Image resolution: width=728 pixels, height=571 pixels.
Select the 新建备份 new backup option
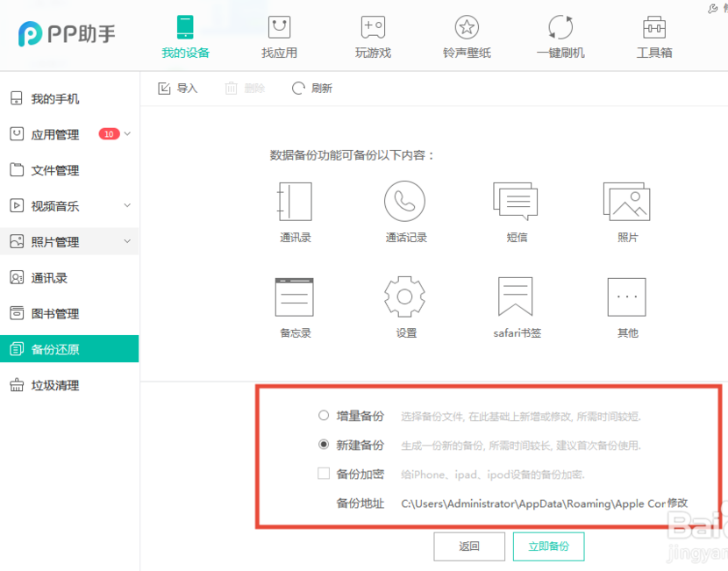pos(325,444)
